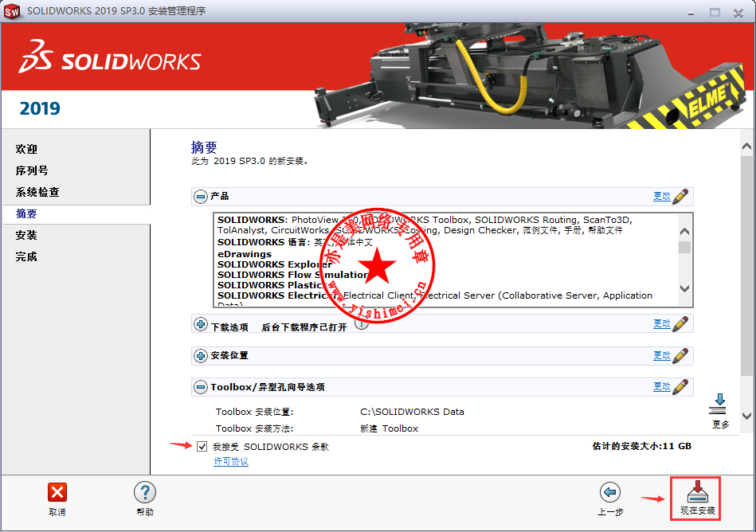Select the 安装 step in sidebar
The width and height of the screenshot is (756, 532).
[x=26, y=235]
